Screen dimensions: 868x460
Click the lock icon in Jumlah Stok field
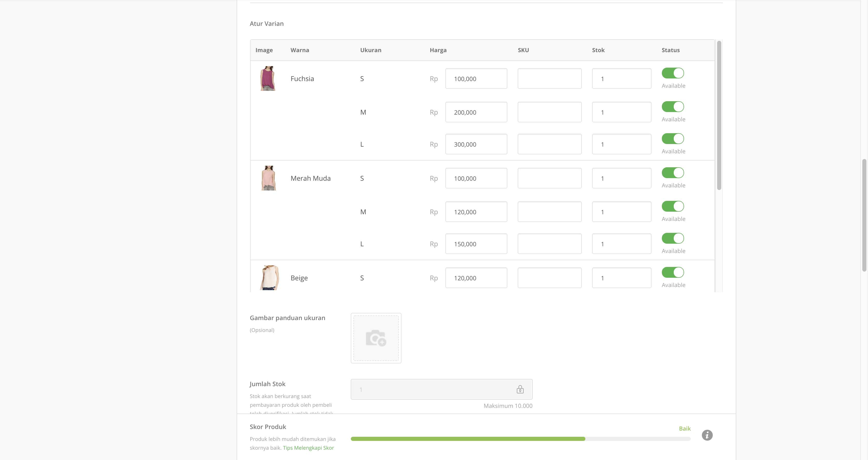pos(520,389)
